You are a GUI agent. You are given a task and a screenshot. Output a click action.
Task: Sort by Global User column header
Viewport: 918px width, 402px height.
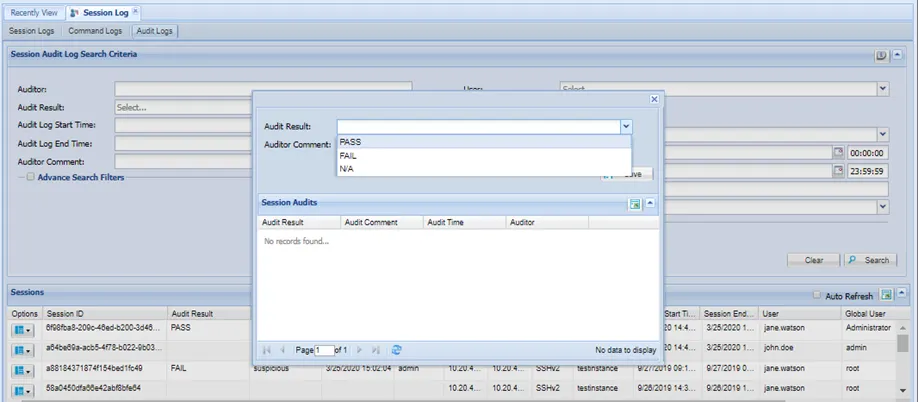(868, 314)
